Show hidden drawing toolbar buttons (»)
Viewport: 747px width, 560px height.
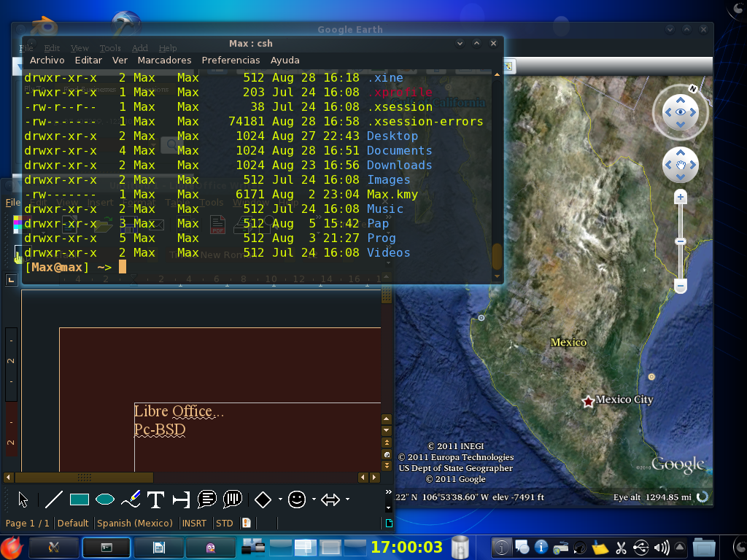388,492
